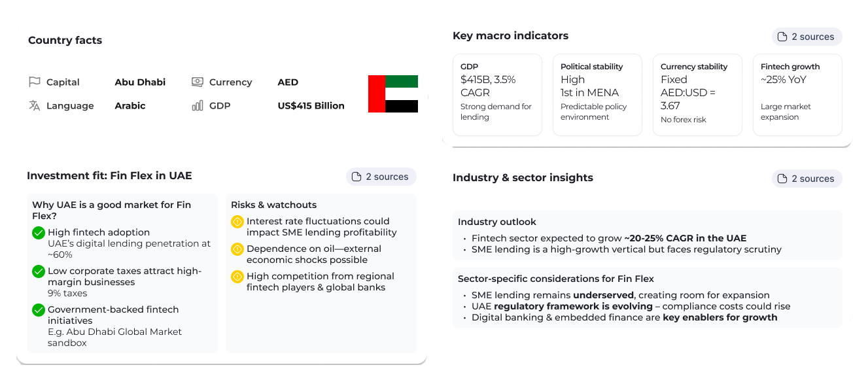868x382 pixels.
Task: Click the warning icon beside Interest rate fluctuations
Action: click(237, 222)
